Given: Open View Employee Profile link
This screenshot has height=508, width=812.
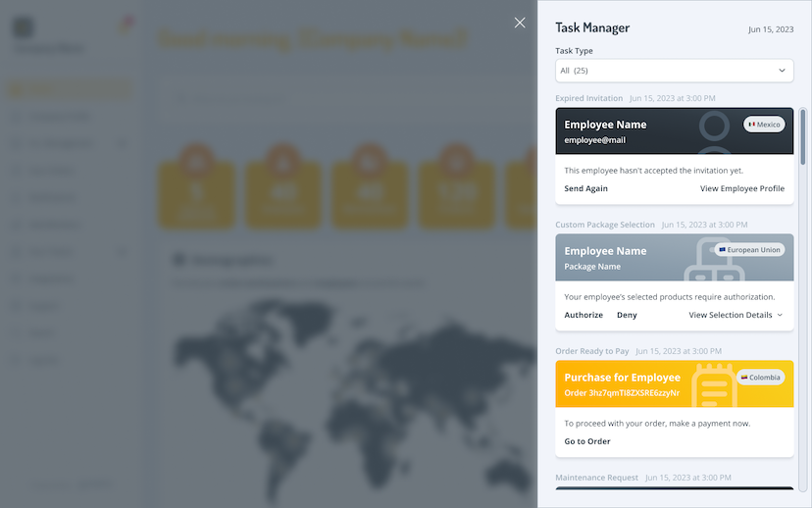Looking at the screenshot, I should [741, 188].
